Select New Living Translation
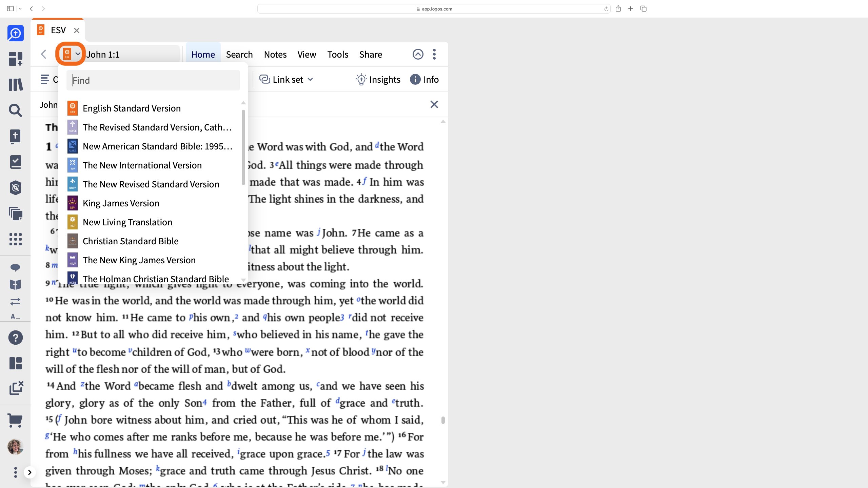Screen dimensions: 868x488 pyautogui.click(x=153, y=222)
